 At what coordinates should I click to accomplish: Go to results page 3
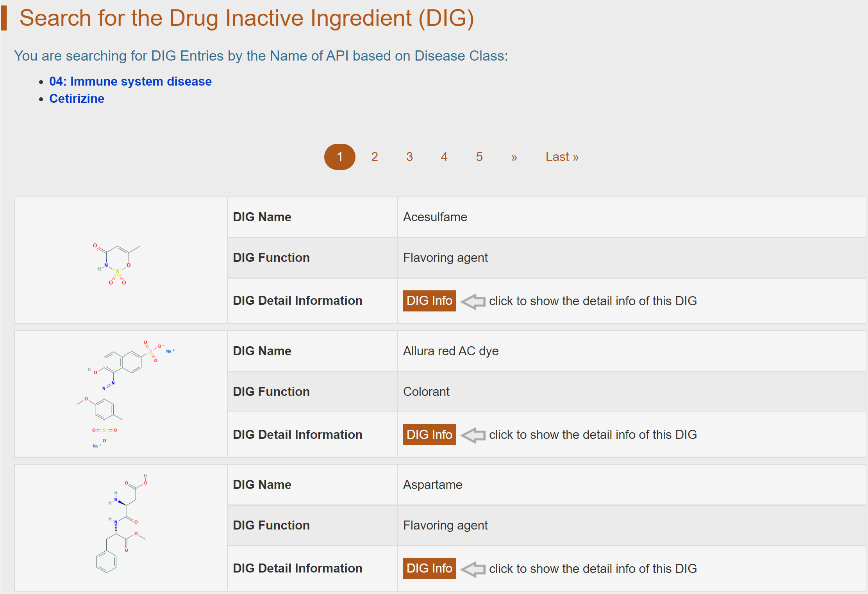[409, 157]
